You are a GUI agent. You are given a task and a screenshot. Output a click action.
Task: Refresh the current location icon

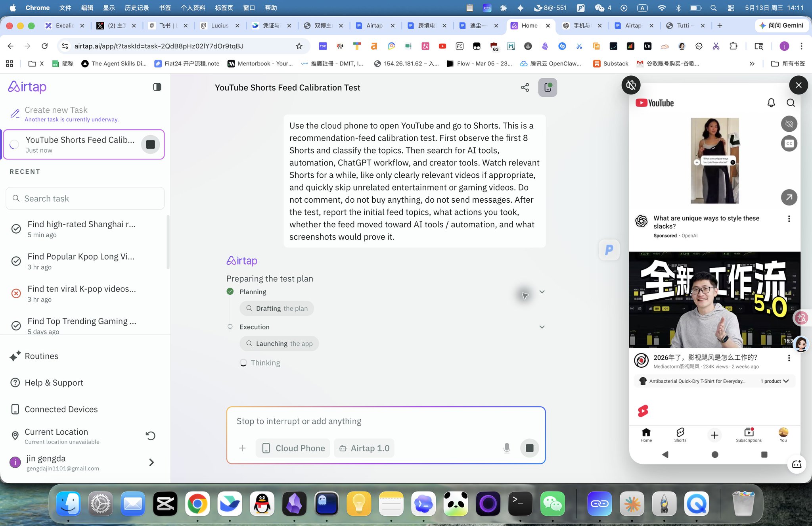(x=150, y=436)
